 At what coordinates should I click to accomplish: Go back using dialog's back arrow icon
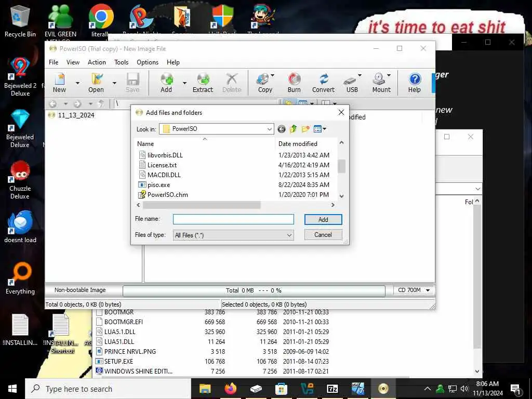coord(281,129)
